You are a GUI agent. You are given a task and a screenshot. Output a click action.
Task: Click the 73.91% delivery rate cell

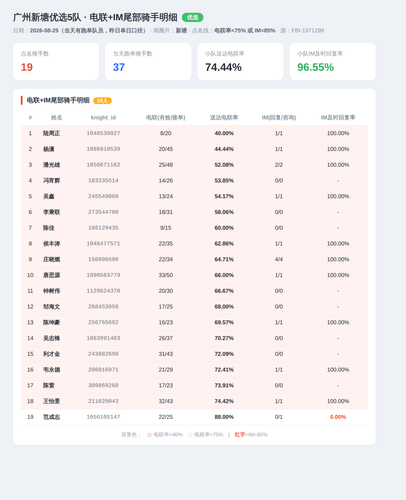click(224, 385)
